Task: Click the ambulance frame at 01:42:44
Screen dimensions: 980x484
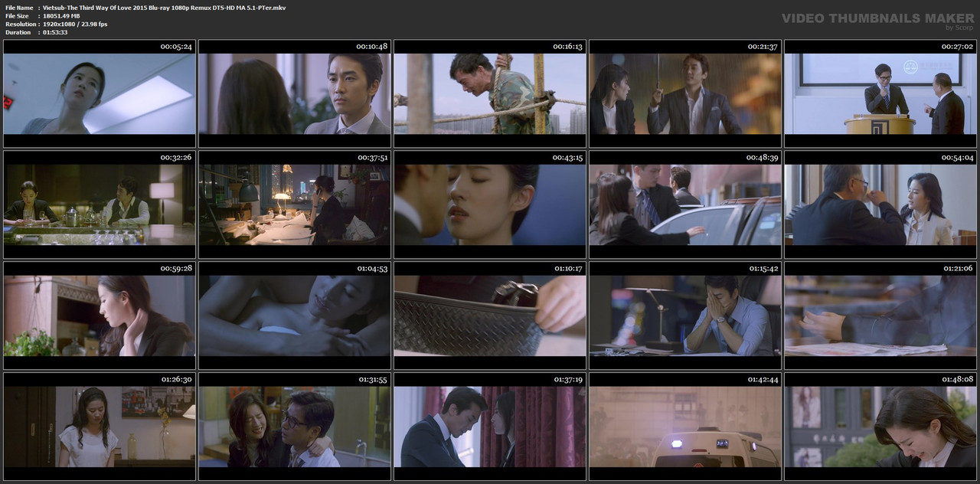Action: (685, 427)
